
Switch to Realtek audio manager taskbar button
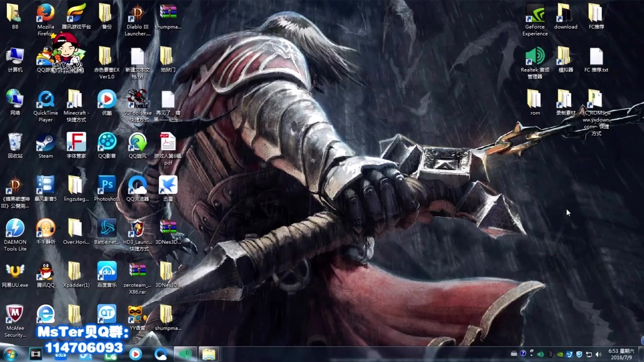(x=185, y=354)
